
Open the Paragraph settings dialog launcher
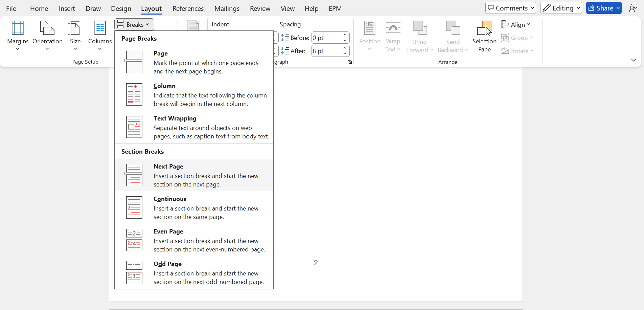(x=349, y=62)
